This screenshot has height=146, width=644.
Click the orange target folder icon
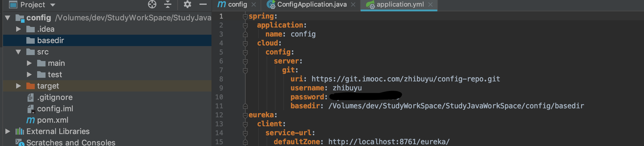point(31,86)
